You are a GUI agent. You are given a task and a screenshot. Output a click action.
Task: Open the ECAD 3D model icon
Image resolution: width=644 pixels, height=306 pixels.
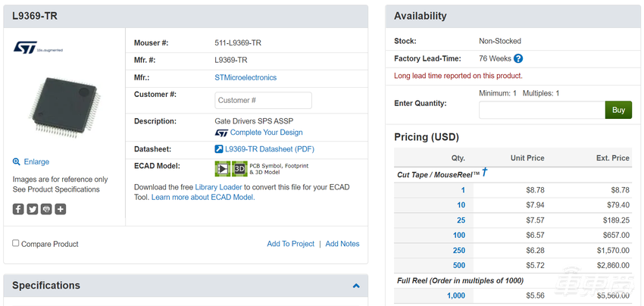coord(239,169)
